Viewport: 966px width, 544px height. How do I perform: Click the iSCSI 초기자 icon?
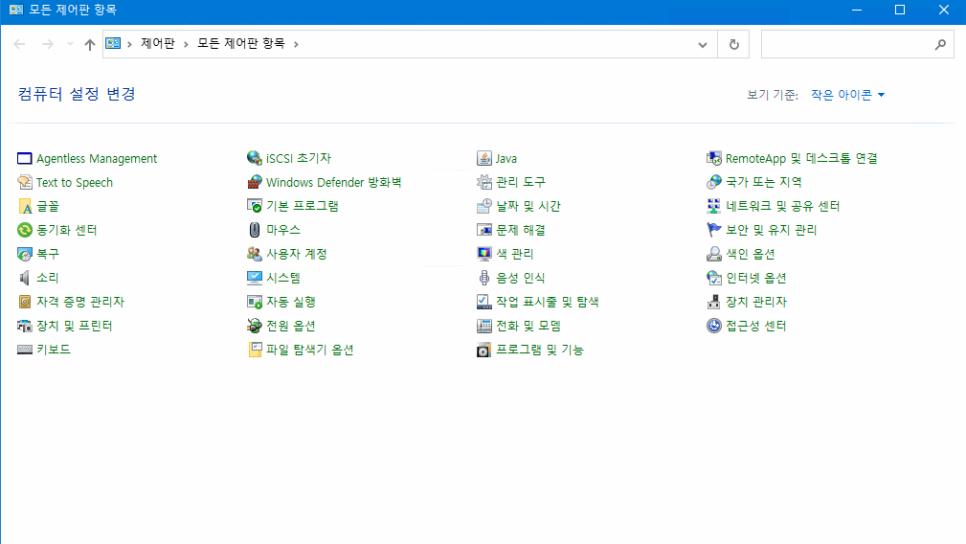coord(254,158)
